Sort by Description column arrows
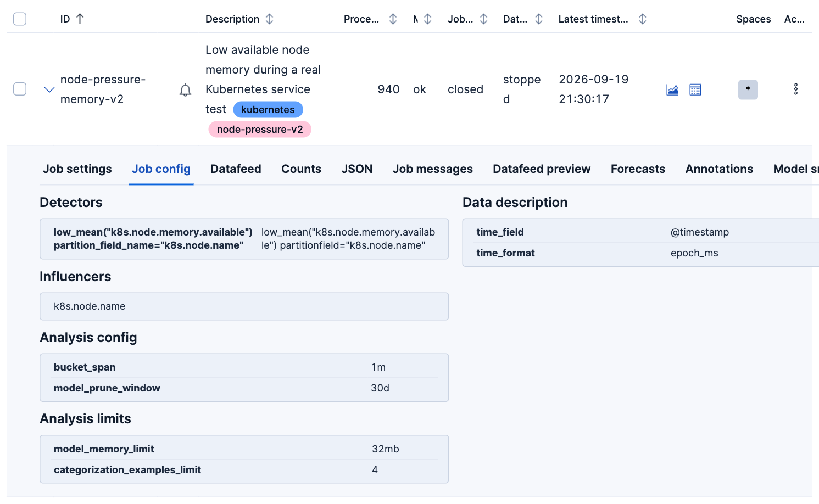Viewport: 819px width, 504px height. [269, 19]
